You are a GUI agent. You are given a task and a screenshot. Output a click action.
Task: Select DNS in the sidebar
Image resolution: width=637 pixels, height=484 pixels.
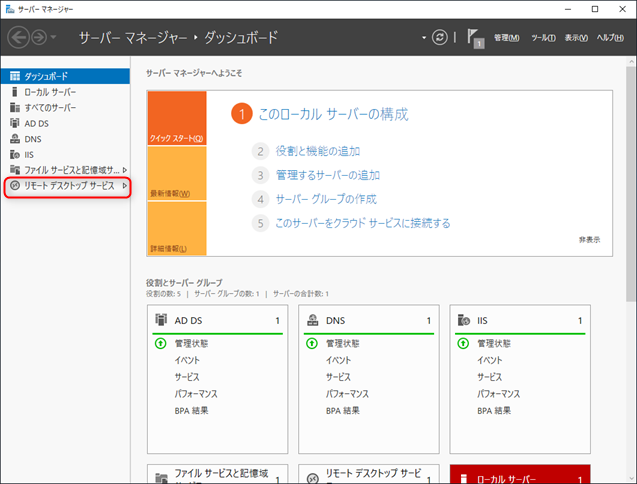pos(65,139)
